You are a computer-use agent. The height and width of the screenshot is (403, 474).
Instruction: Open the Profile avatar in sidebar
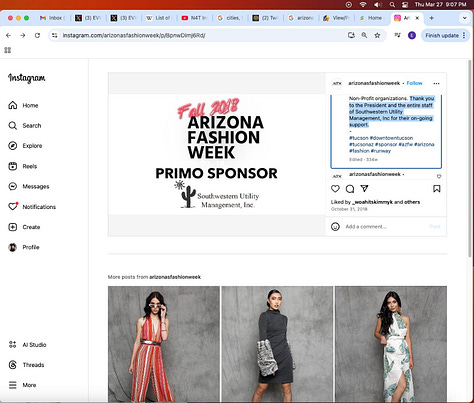click(x=13, y=247)
